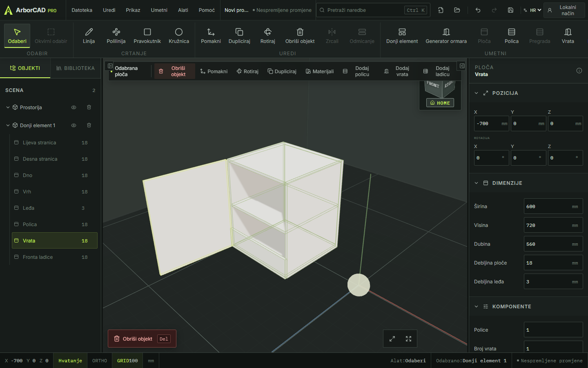Screen dimensions: 588x368
Task: Collapse the DIMENZIJE section
Action: click(x=476, y=183)
